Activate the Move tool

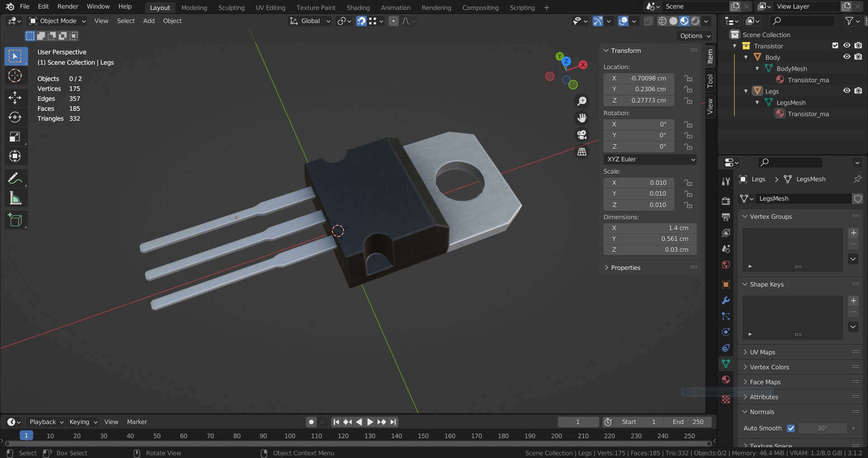pos(15,97)
